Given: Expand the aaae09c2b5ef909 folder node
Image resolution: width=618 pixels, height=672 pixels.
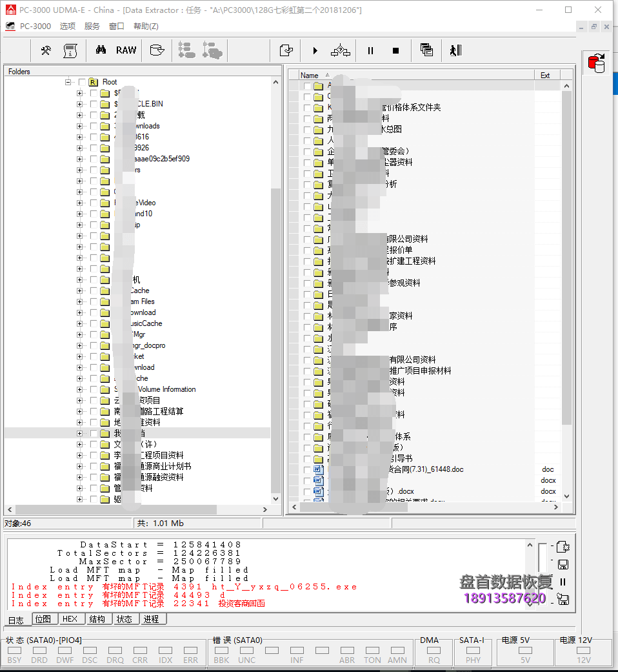Looking at the screenshot, I should (79, 159).
